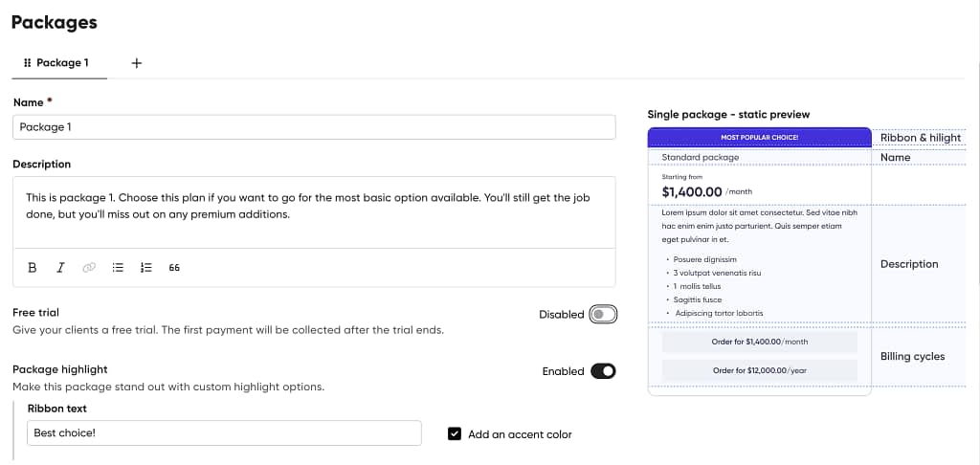Screen dimensions: 980x465
Task: Click Order for $1,400.00/month preview button
Action: tap(759, 342)
